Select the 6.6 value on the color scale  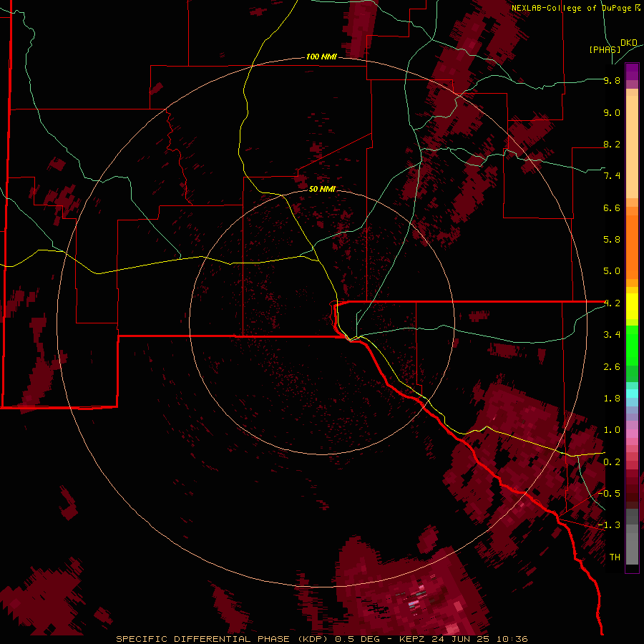pos(612,208)
